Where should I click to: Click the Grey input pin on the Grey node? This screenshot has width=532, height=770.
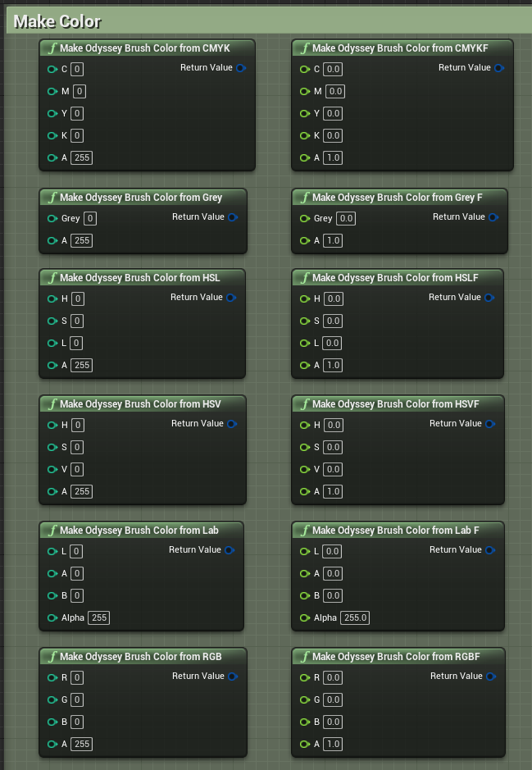coord(52,219)
